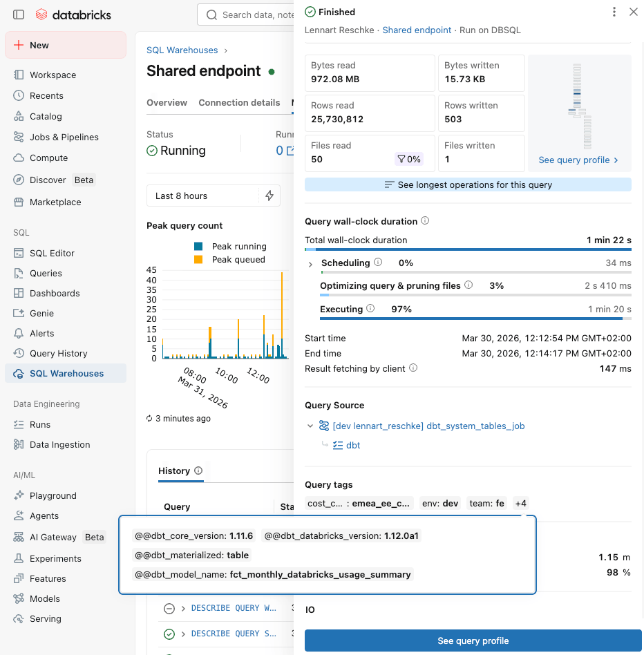Click the query profile thumbnail graph
Viewport: 644px width, 655px height.
pos(580,106)
